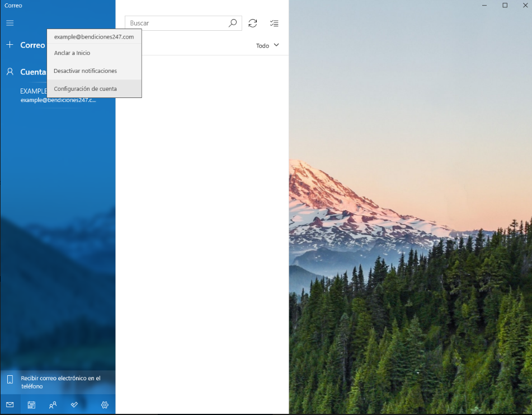
Task: Choose Desactivar notificaciones
Action: [x=95, y=71]
